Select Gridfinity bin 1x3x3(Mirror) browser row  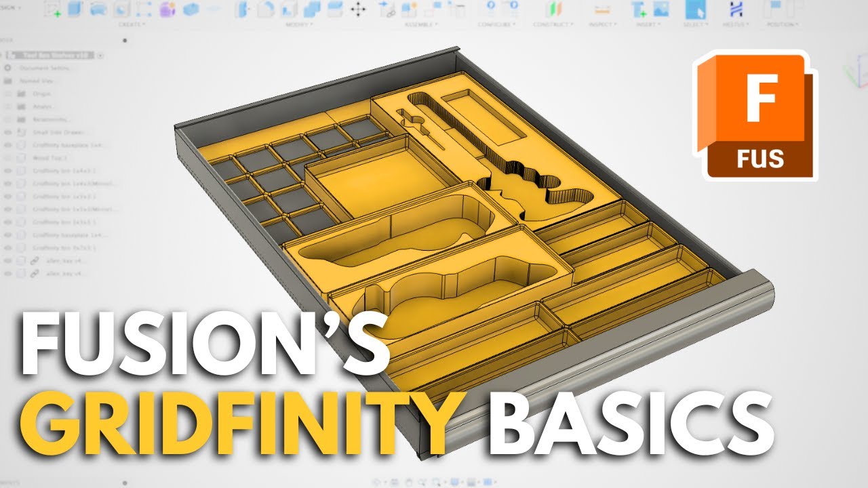coord(61,209)
